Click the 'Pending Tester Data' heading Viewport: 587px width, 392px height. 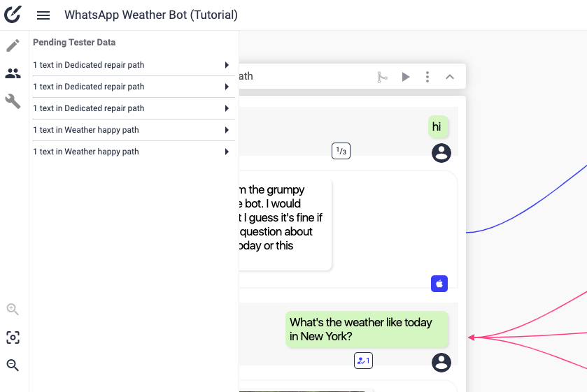coord(74,42)
